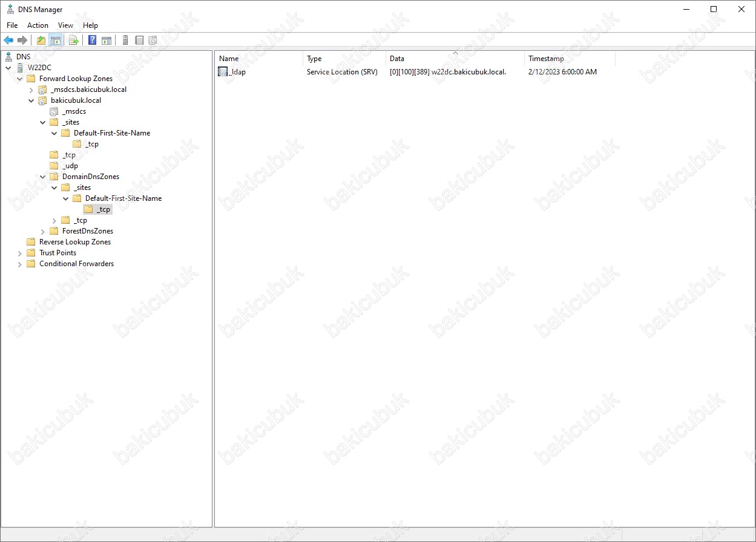Viewport: 756px width, 542px height.
Task: Click the 2/12/2023 6:00:00 AM timestamp
Action: pyautogui.click(x=562, y=72)
